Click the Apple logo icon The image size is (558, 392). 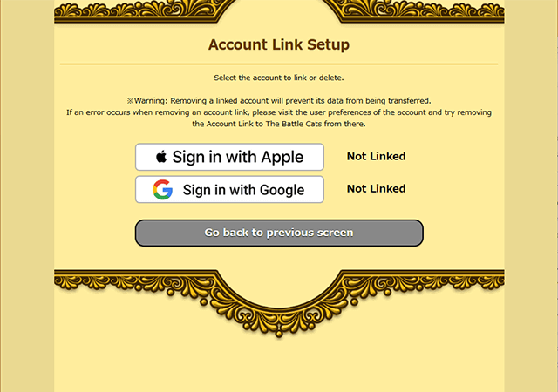(161, 156)
